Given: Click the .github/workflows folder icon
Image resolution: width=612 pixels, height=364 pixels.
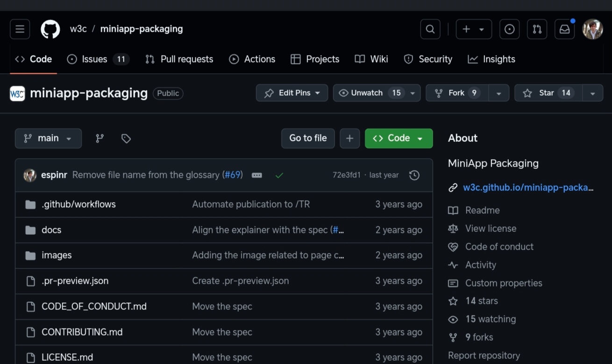Looking at the screenshot, I should point(30,204).
